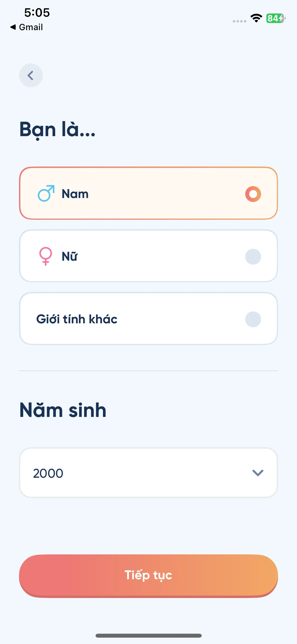
Task: Tap the Giới tính khác label text
Action: (x=77, y=319)
